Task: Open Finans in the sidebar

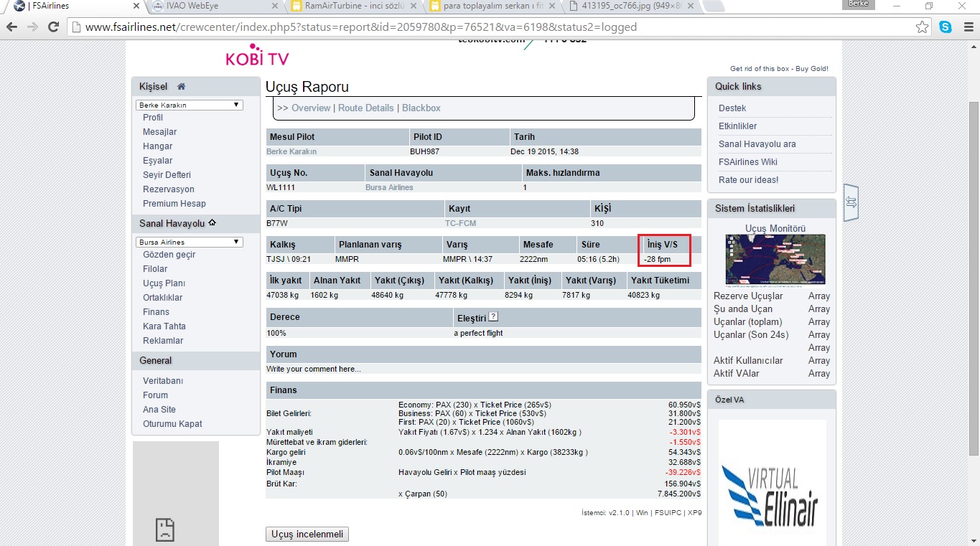Action: pos(156,312)
